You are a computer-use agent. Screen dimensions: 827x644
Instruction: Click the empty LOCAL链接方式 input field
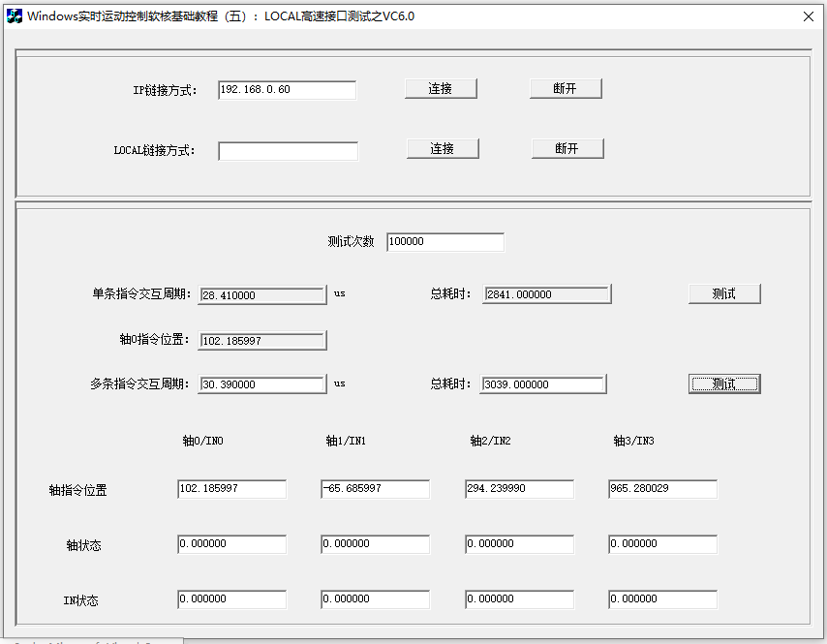(287, 151)
